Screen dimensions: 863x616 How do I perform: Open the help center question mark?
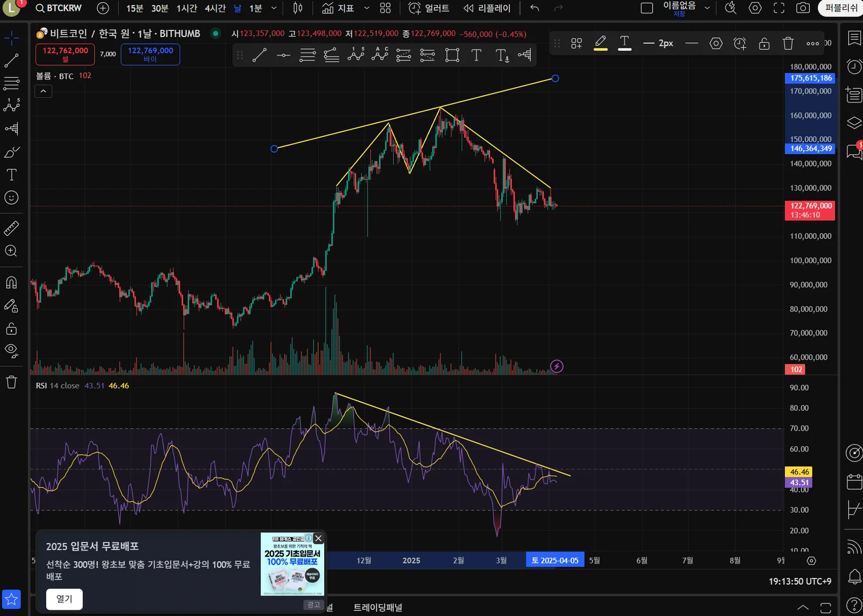[854, 605]
